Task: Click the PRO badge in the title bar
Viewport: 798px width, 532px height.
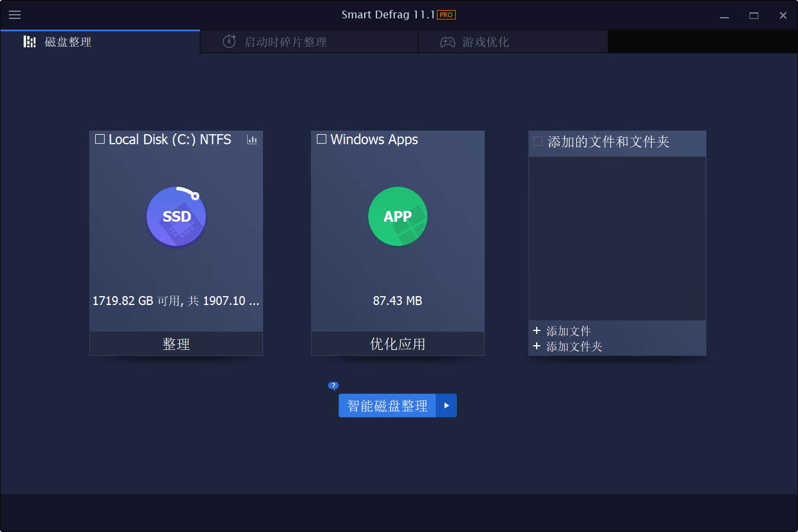Action: click(x=445, y=15)
